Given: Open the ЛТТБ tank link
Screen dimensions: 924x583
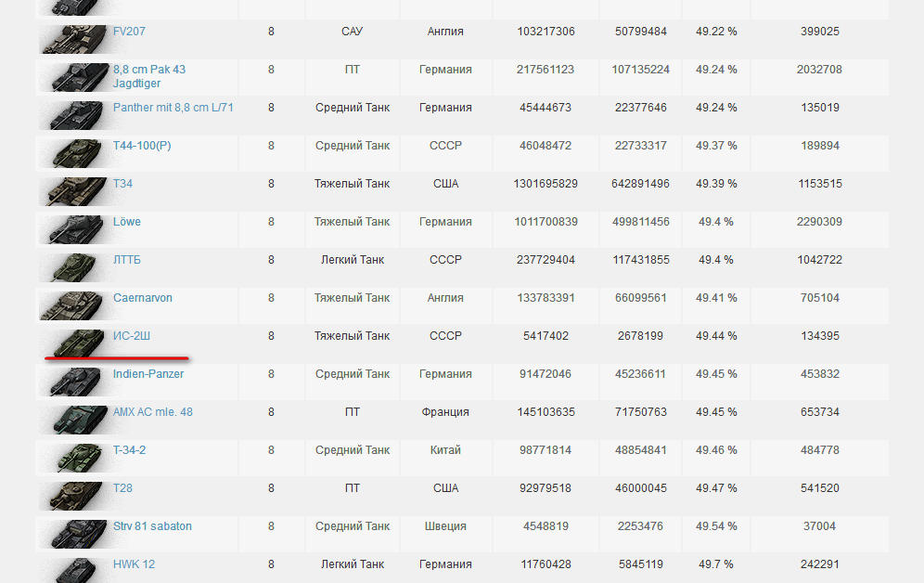Looking at the screenshot, I should point(127,259).
